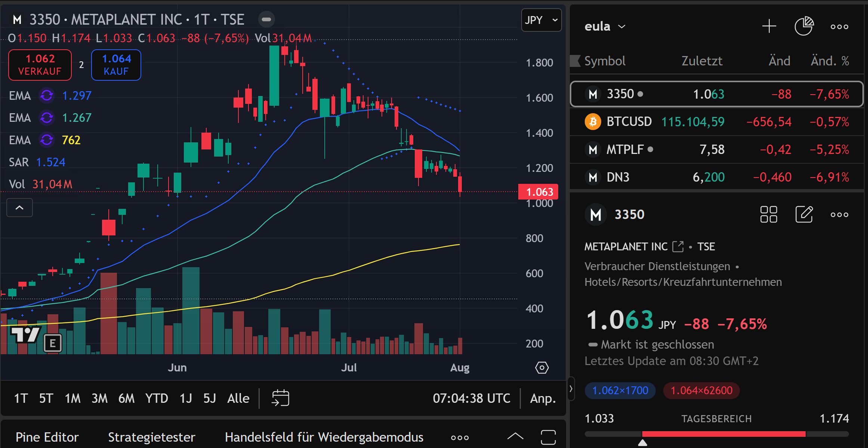Screen dimensions: 868x448
Task: Set chart range to 1J
Action: tap(186, 399)
